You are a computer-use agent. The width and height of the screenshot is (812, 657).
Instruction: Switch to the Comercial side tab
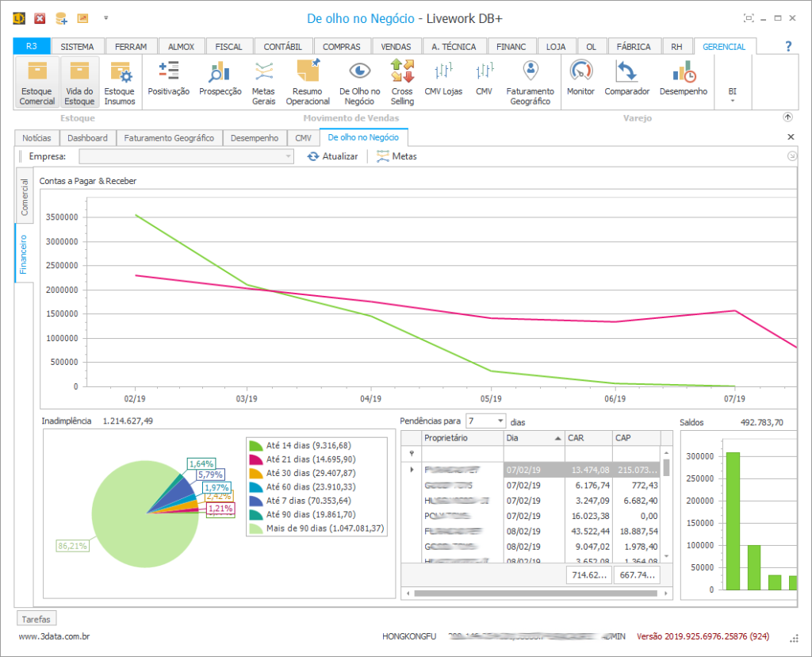25,197
